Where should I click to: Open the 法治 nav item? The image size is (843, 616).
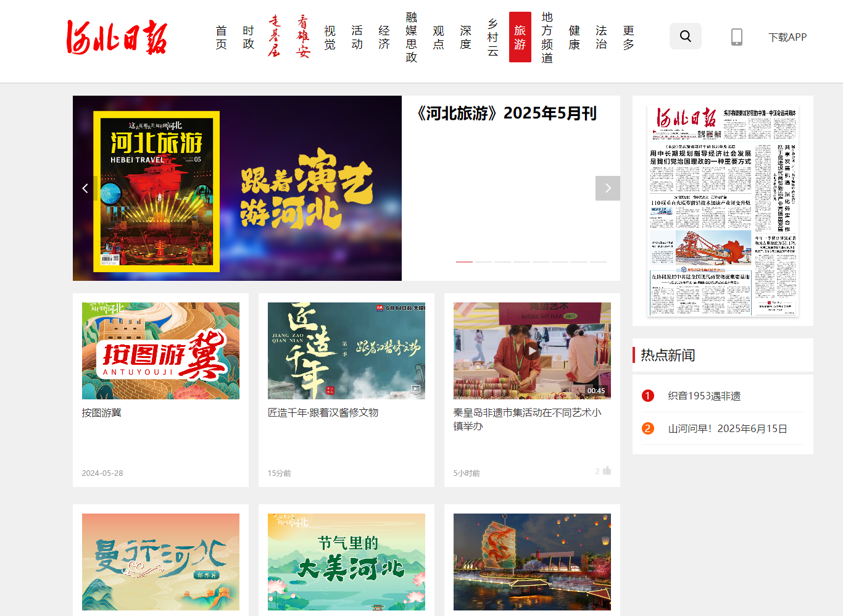[602, 37]
